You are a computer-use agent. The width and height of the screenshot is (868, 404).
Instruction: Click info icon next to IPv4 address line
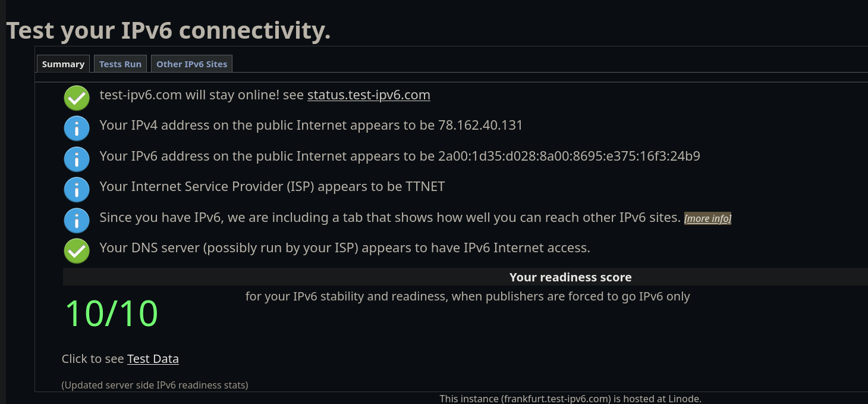(x=77, y=129)
